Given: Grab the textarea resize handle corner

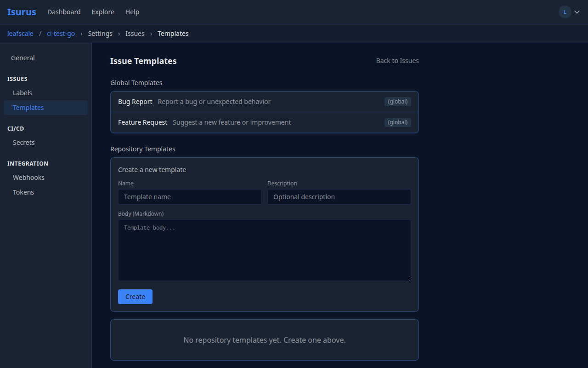Looking at the screenshot, I should 408,278.
